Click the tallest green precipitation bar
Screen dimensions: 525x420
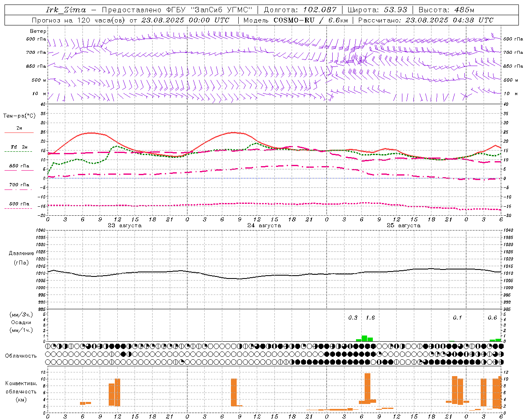(x=364, y=338)
